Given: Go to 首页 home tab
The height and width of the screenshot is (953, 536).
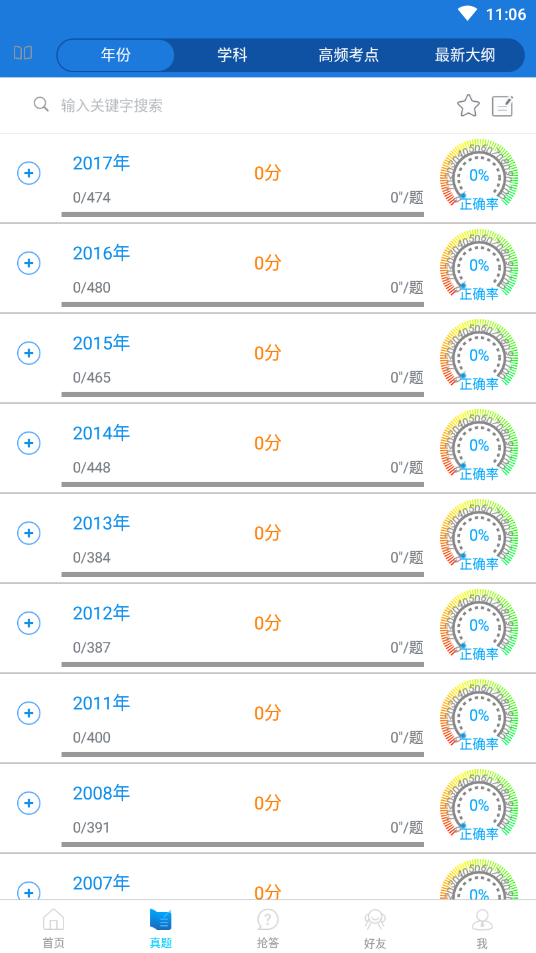Looking at the screenshot, I should pyautogui.click(x=53, y=928).
